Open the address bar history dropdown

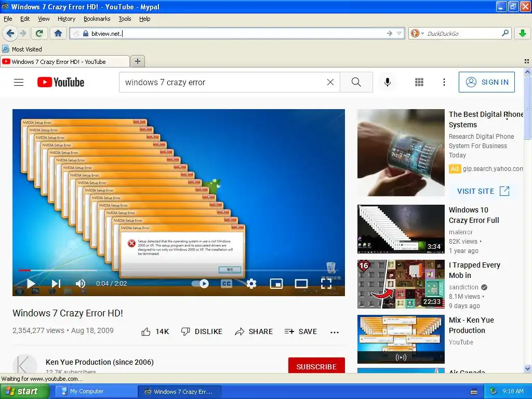[400, 33]
